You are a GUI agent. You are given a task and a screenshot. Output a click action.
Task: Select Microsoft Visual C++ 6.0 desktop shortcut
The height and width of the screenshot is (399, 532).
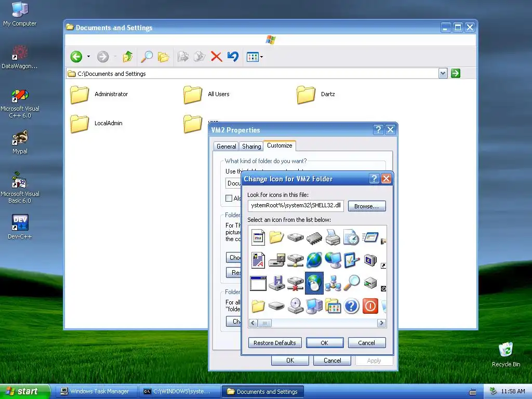(20, 103)
